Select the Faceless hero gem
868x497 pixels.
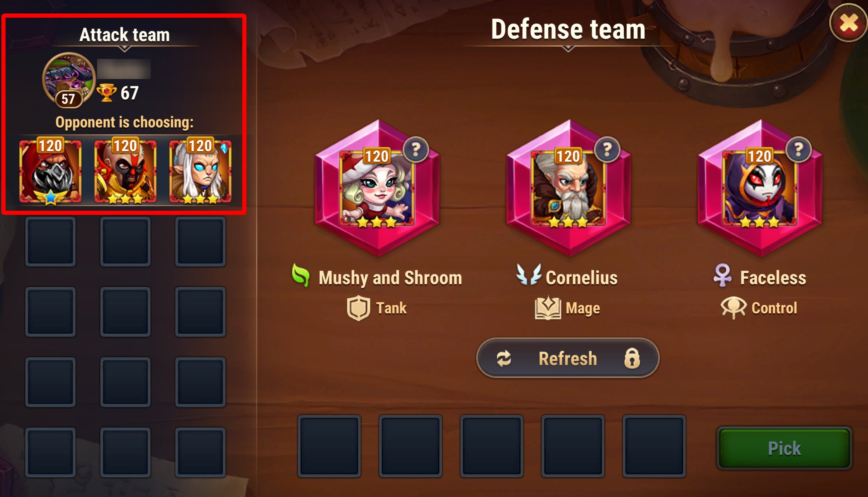(760, 189)
